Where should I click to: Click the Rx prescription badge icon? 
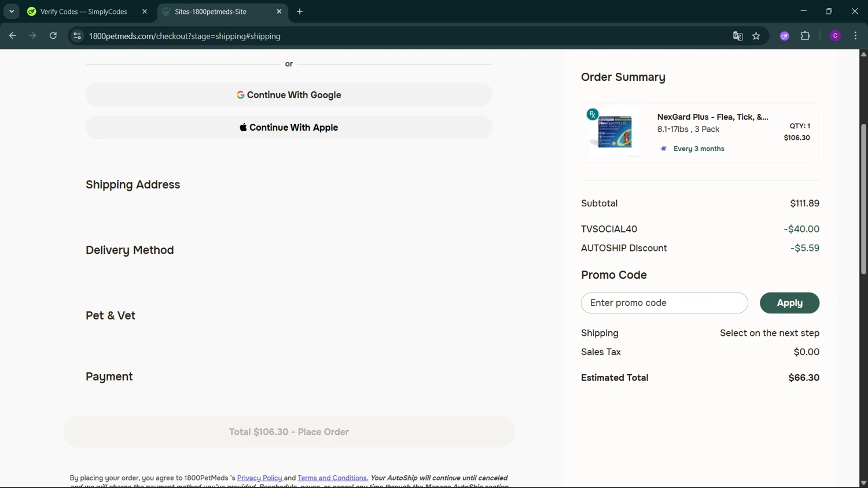[x=593, y=114]
